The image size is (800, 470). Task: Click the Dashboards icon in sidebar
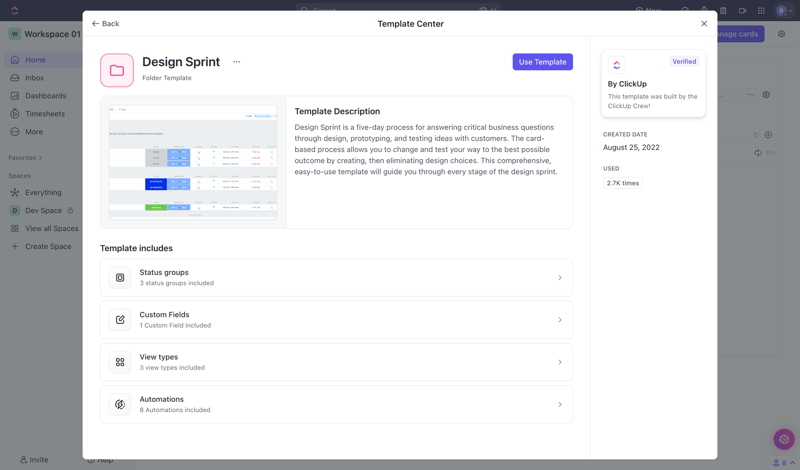click(x=15, y=96)
